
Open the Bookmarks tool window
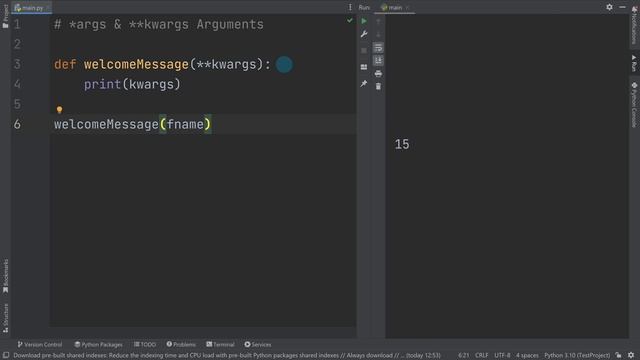click(5, 276)
